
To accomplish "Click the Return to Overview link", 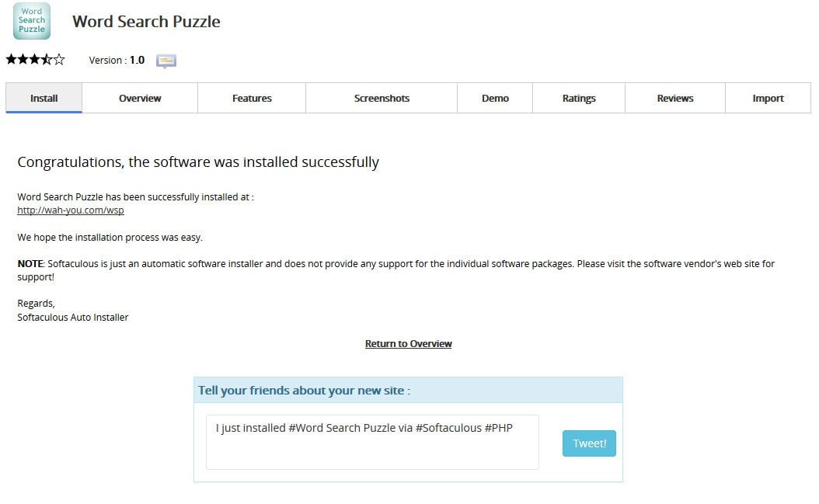I will [409, 344].
